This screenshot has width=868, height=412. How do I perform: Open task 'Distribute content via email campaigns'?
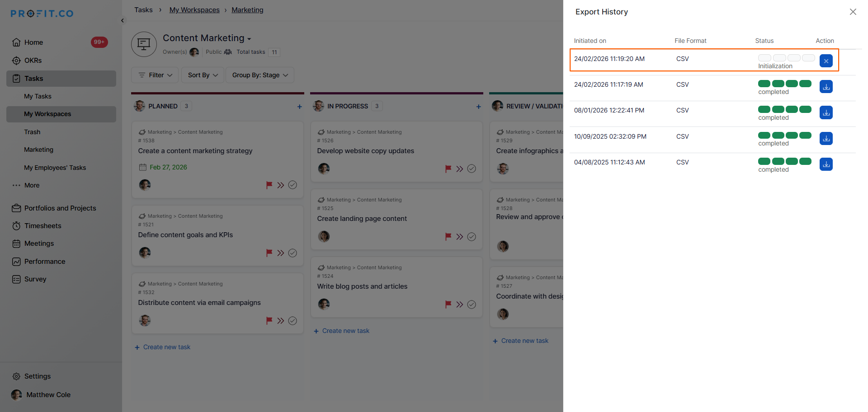point(199,303)
